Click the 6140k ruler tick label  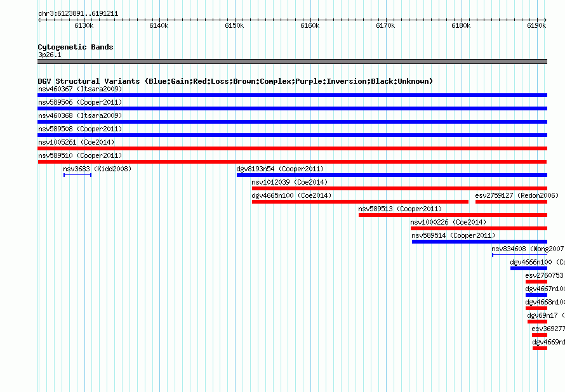tap(159, 25)
